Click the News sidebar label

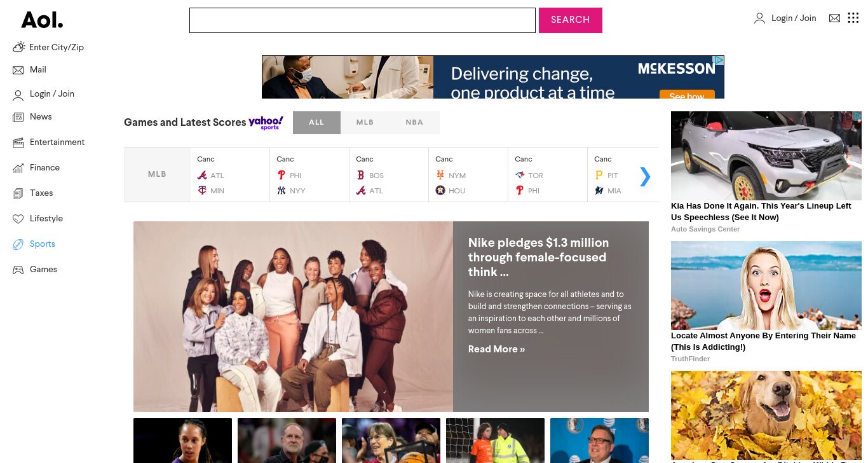tap(41, 117)
